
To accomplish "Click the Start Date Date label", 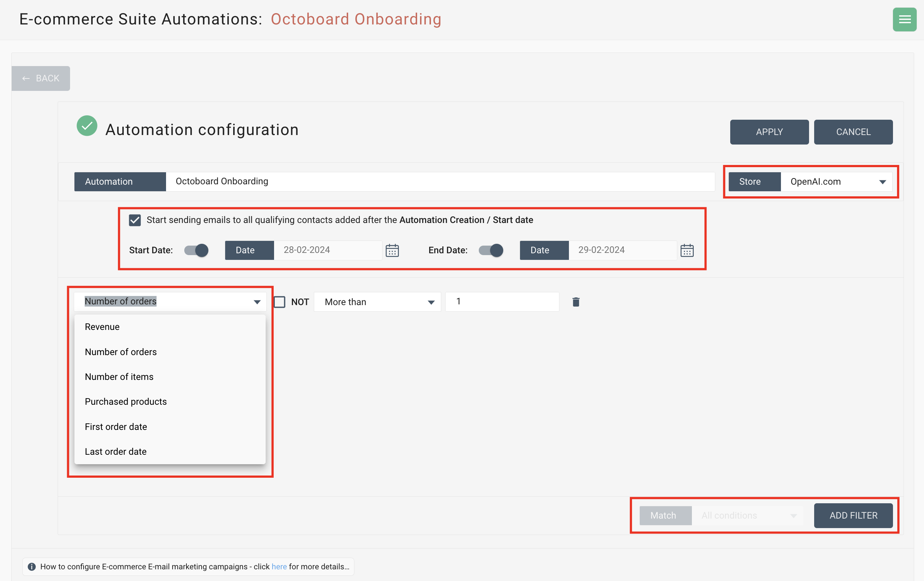I will [x=249, y=250].
